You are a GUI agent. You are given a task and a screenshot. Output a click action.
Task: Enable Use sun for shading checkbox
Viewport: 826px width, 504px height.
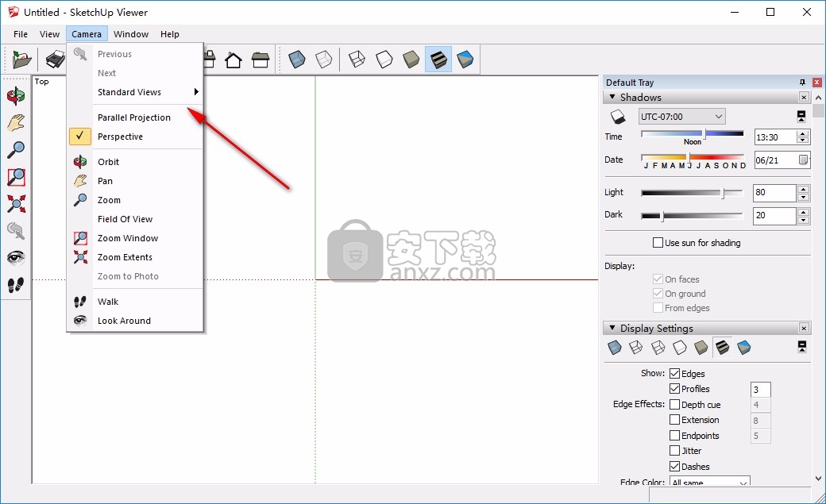[x=658, y=243]
